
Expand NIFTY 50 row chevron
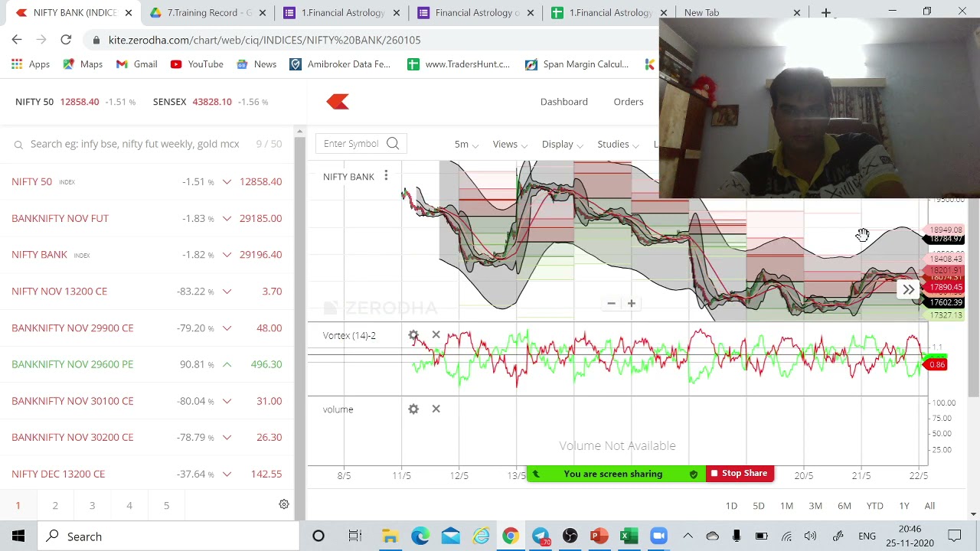(x=227, y=181)
